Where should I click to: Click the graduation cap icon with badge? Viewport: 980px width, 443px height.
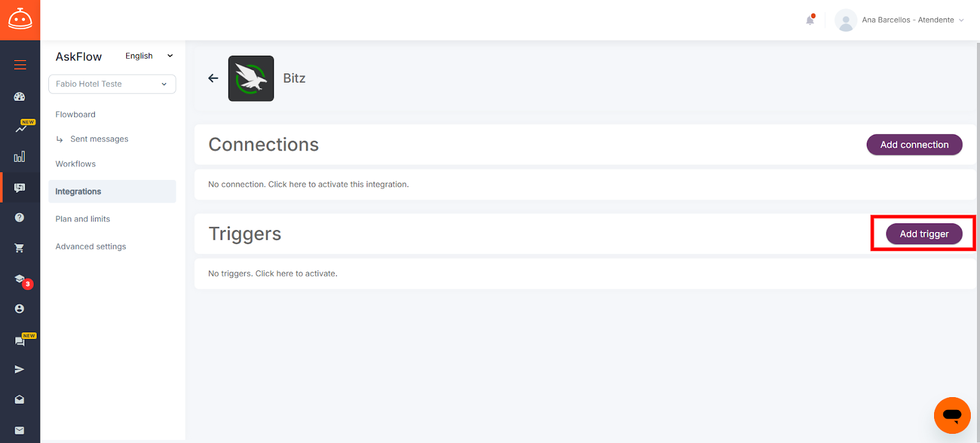coord(20,279)
